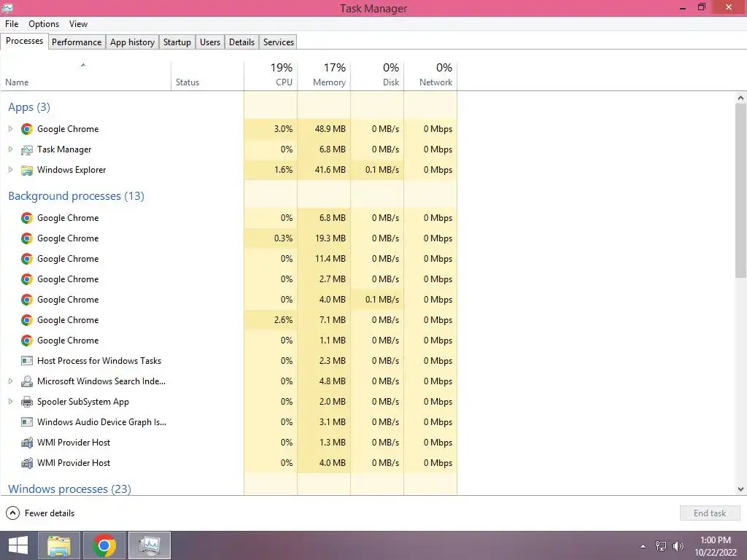Sort by the Status column header
This screenshot has width=747, height=560.
[207, 76]
